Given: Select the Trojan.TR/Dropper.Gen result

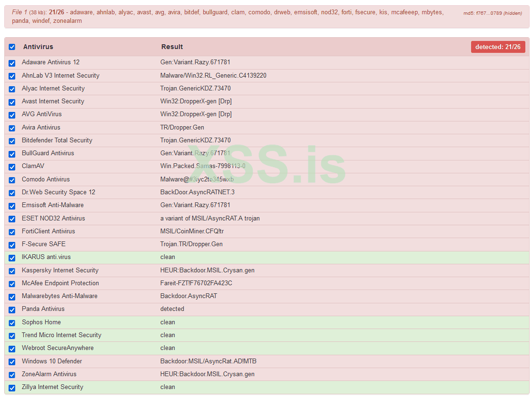Looking at the screenshot, I should coord(191,244).
